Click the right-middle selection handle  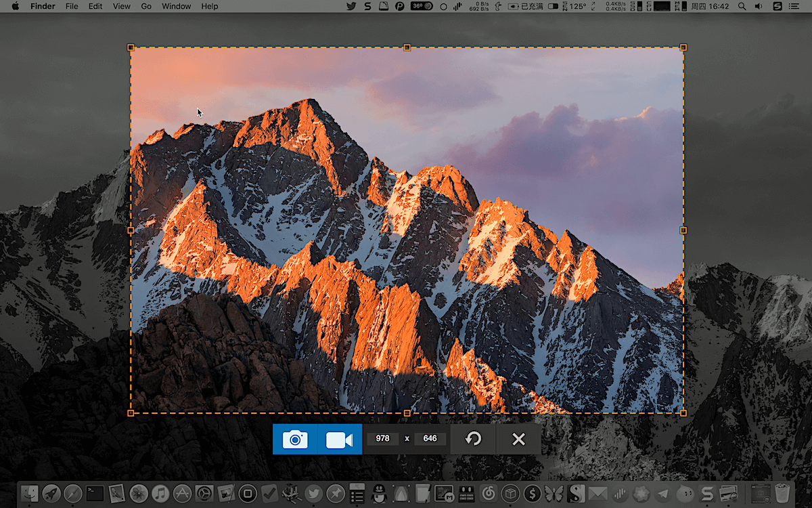click(683, 230)
